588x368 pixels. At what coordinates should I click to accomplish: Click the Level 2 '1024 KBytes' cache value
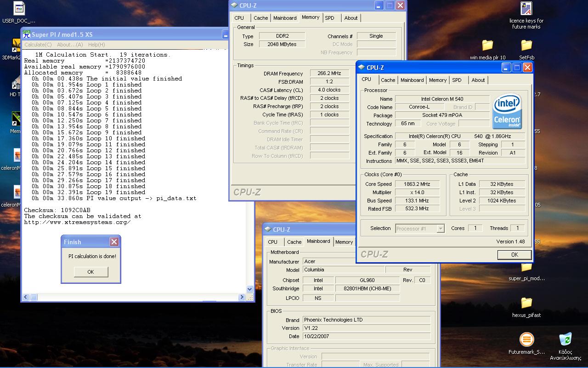(502, 201)
